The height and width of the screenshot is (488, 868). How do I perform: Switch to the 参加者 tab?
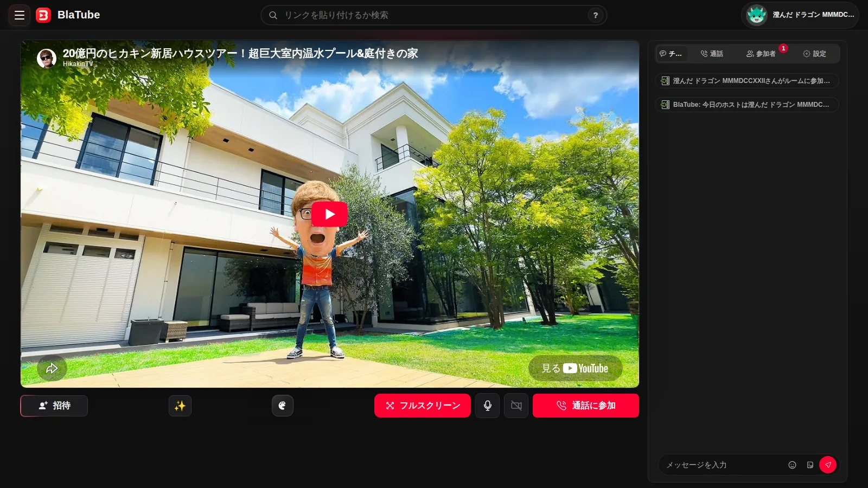[x=761, y=54]
